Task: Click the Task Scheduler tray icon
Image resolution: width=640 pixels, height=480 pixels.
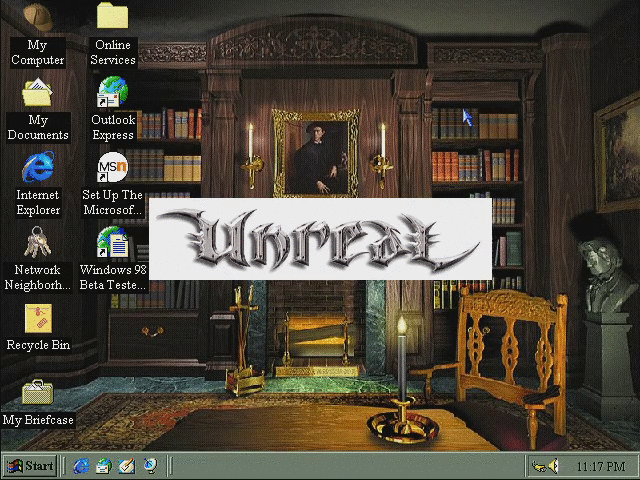Action: 538,466
